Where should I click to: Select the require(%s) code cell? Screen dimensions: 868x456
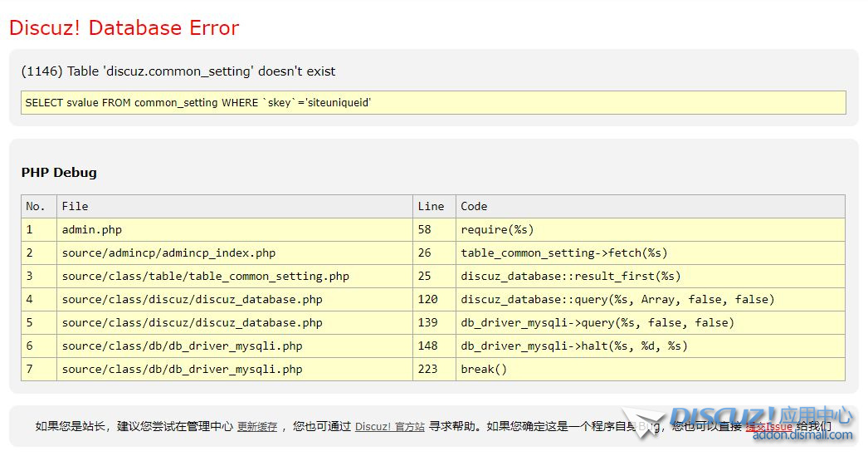click(651, 229)
